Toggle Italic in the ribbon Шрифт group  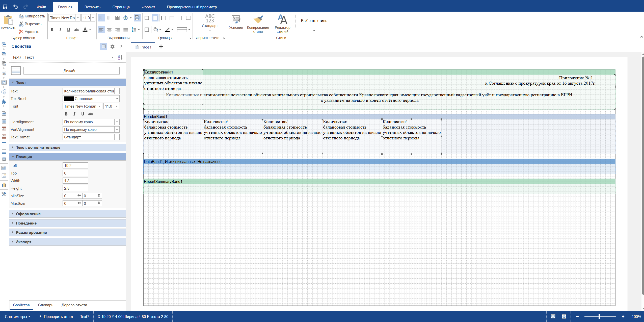point(60,30)
